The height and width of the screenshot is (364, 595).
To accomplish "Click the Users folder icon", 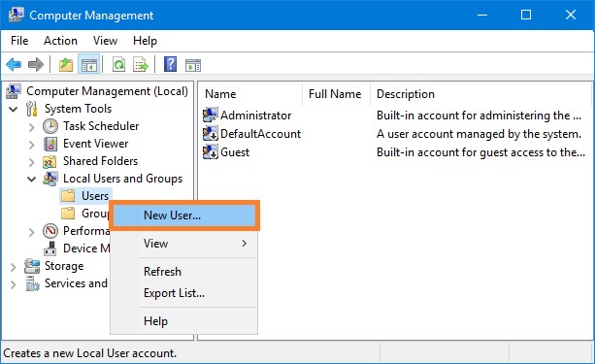I will [x=68, y=196].
